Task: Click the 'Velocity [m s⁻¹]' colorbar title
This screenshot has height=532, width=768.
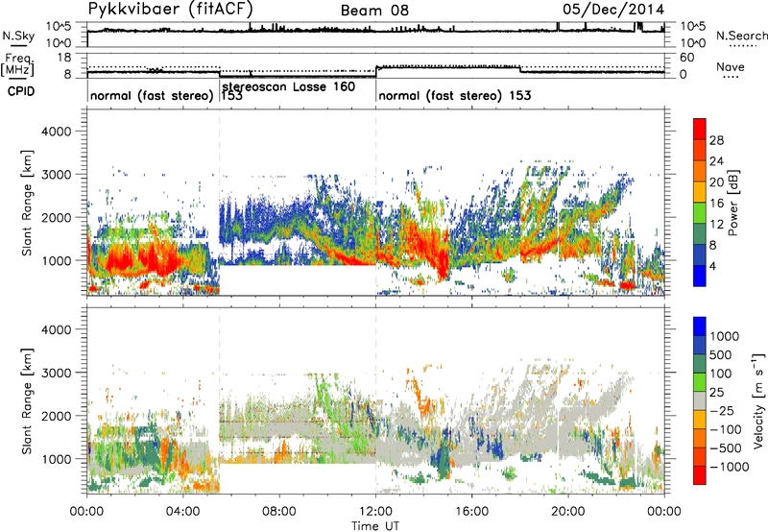Action: point(758,400)
